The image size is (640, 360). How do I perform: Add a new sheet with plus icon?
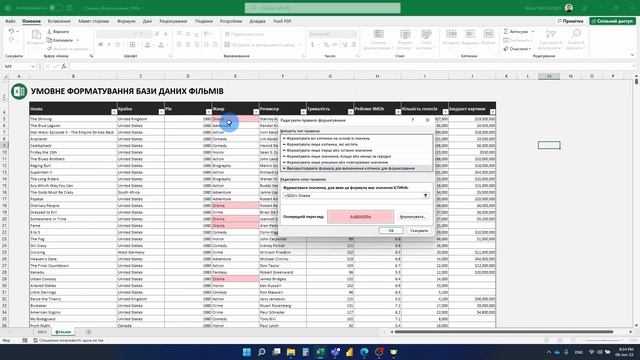[89, 332]
